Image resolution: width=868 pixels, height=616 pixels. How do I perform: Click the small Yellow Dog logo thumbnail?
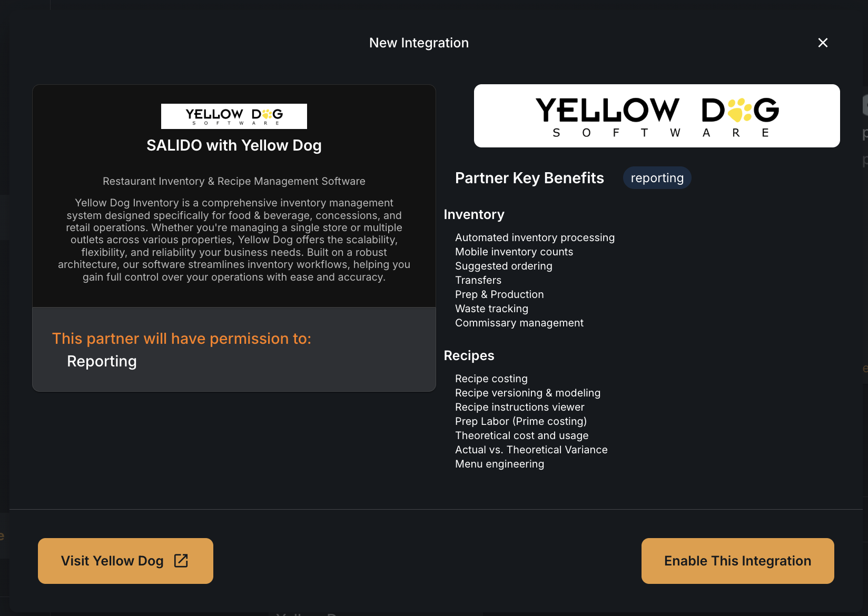coord(234,116)
